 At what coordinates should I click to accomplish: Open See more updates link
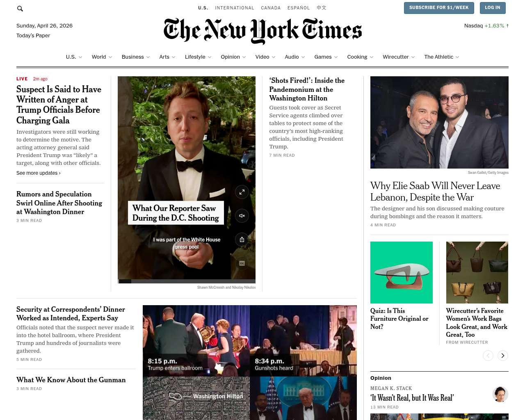39,173
